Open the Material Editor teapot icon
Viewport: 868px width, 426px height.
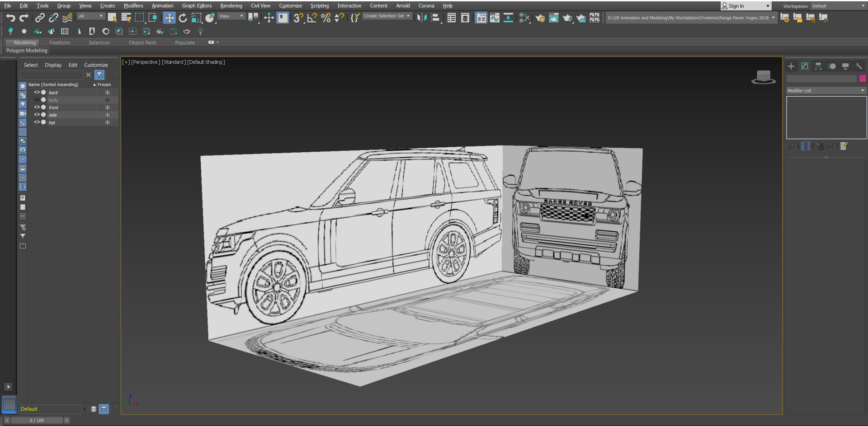tap(524, 18)
